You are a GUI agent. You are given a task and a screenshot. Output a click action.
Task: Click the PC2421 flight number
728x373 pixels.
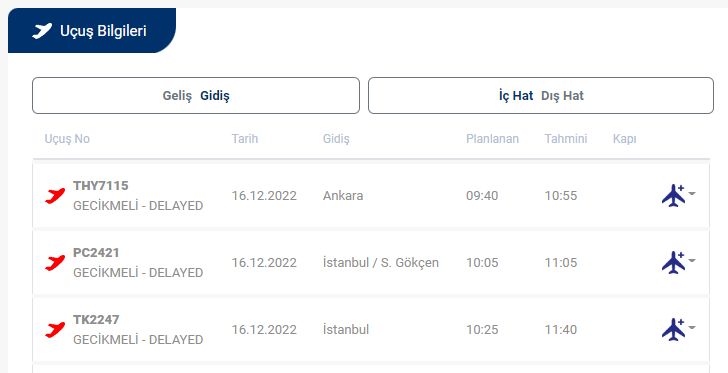pos(96,252)
